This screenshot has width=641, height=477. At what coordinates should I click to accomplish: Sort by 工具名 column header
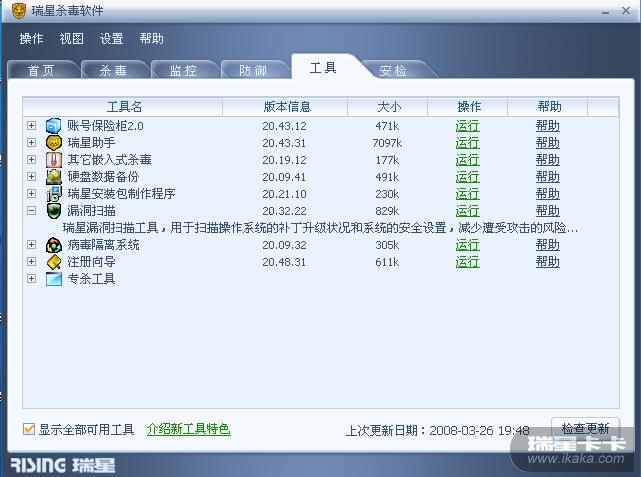[x=123, y=107]
